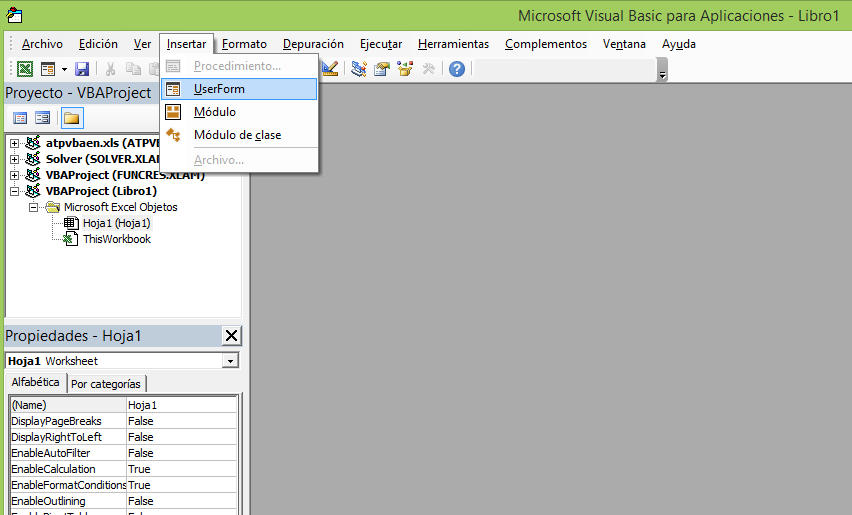Click View Object icon in Project panel
The image size is (852, 515).
tap(42, 118)
